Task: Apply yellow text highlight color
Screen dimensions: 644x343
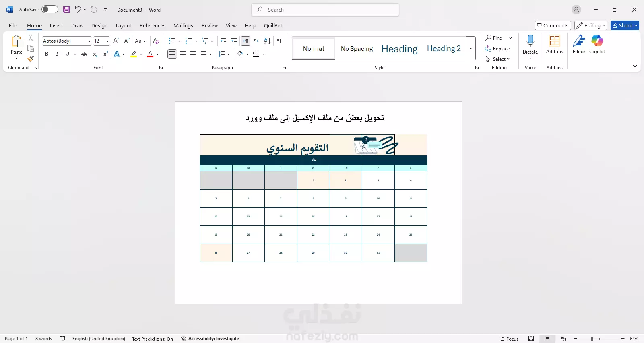Action: pos(134,54)
